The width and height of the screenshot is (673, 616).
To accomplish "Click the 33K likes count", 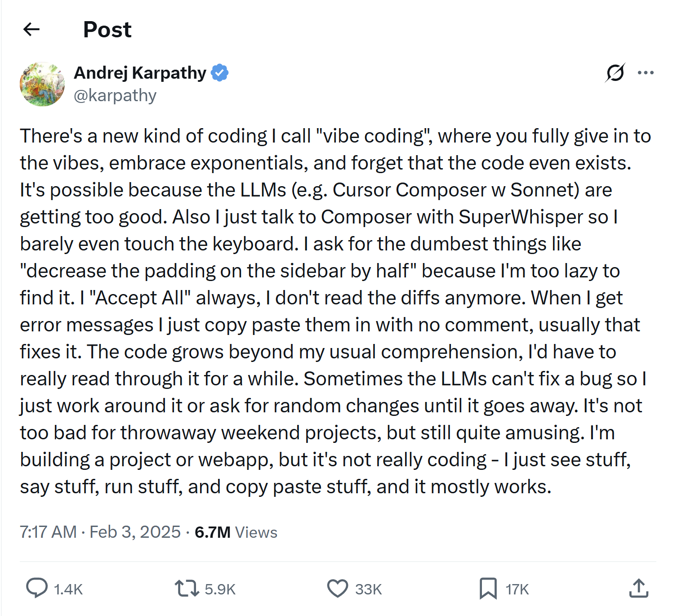I will coord(369,589).
